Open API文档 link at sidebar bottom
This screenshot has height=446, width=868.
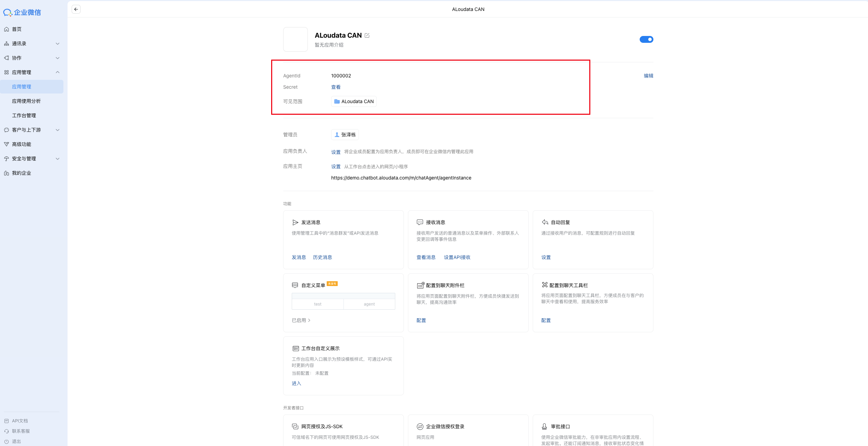(20, 421)
